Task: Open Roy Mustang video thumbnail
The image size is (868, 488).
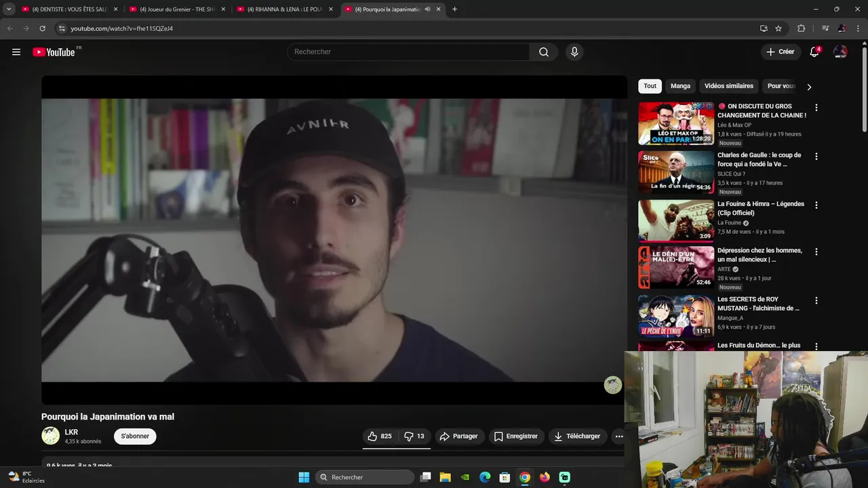Action: [676, 316]
